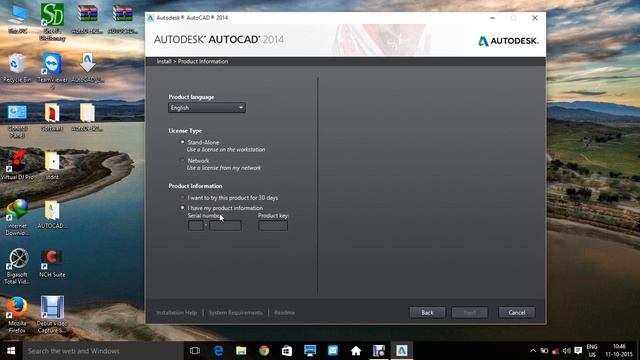Viewport: 640px width, 360px height.
Task: Launch Microsoft Edge from the taskbar
Action: (218, 351)
